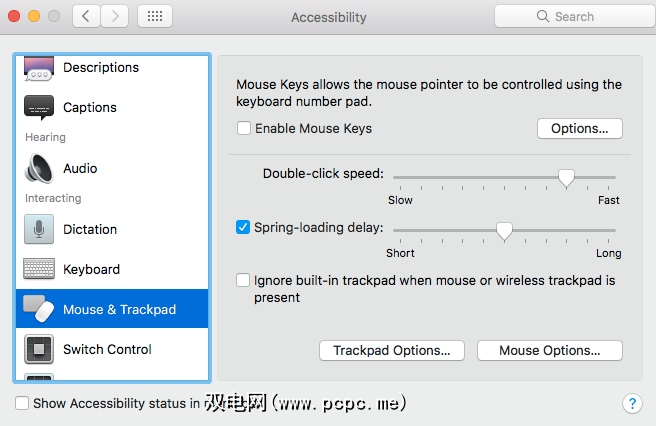Click the Trackpad Options button
The image size is (656, 426).
(391, 350)
